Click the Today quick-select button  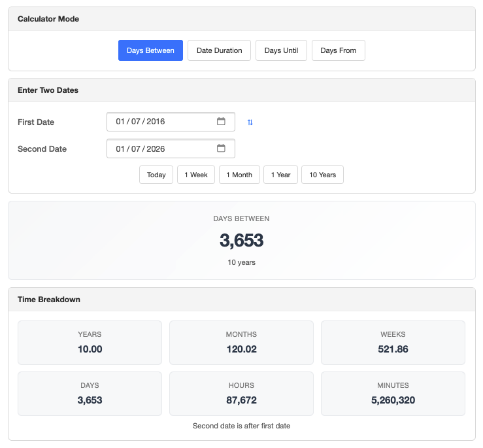(156, 175)
